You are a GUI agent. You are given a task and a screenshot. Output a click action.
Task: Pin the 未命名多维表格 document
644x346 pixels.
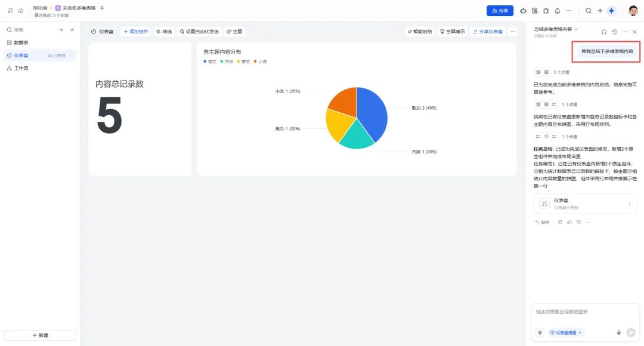[x=102, y=8]
